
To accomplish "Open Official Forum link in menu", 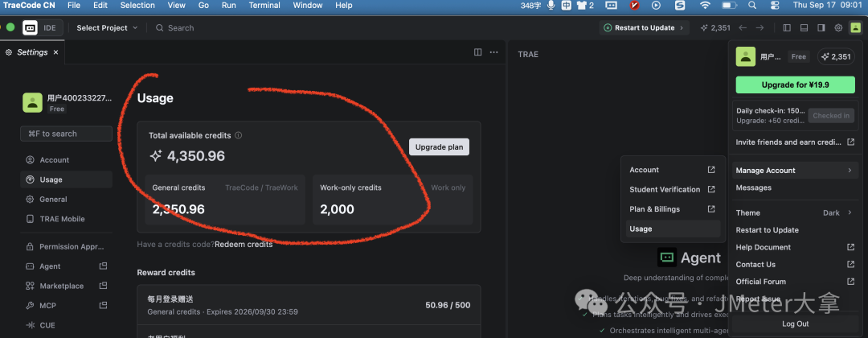I will click(795, 282).
